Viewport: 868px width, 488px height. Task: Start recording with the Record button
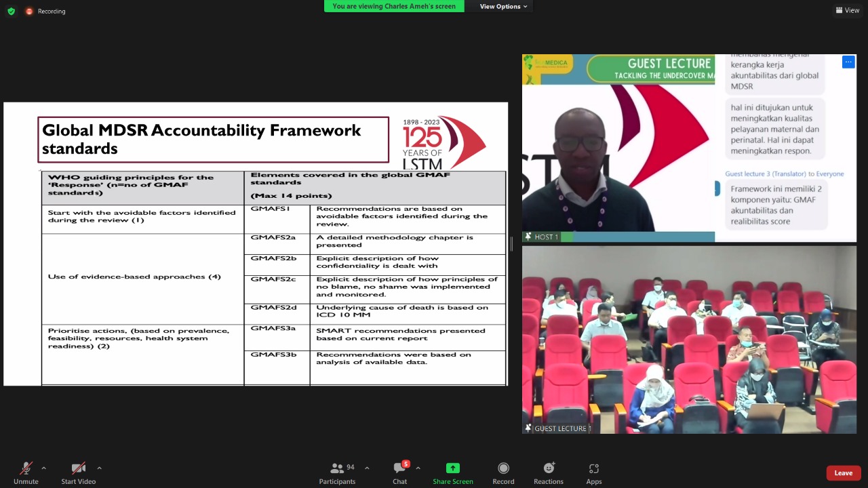pyautogui.click(x=503, y=472)
